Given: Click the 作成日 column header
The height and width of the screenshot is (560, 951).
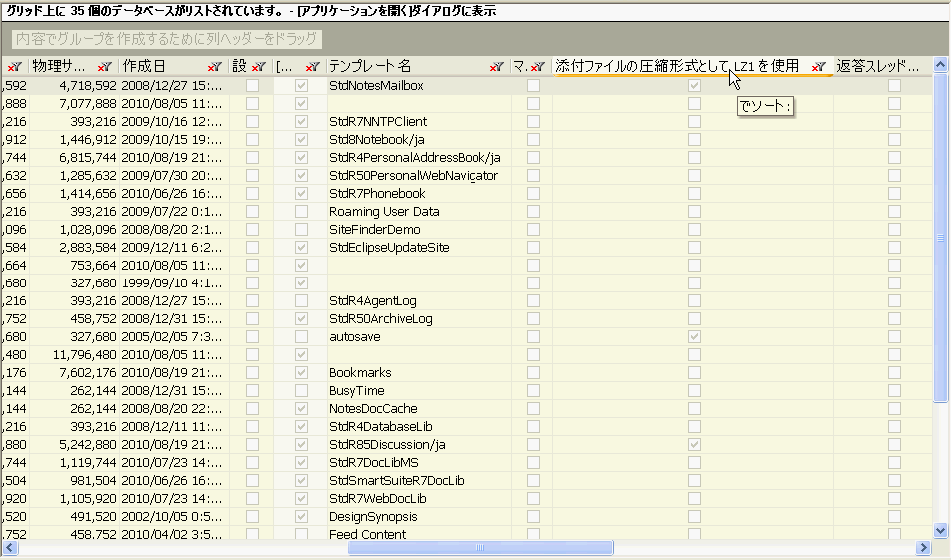Looking at the screenshot, I should click(x=150, y=66).
